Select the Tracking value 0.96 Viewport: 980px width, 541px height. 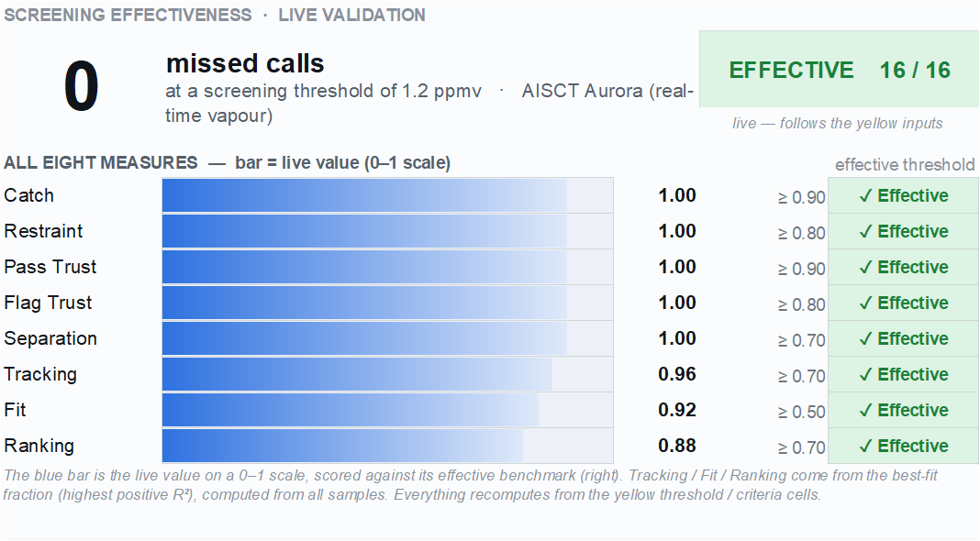(x=677, y=374)
